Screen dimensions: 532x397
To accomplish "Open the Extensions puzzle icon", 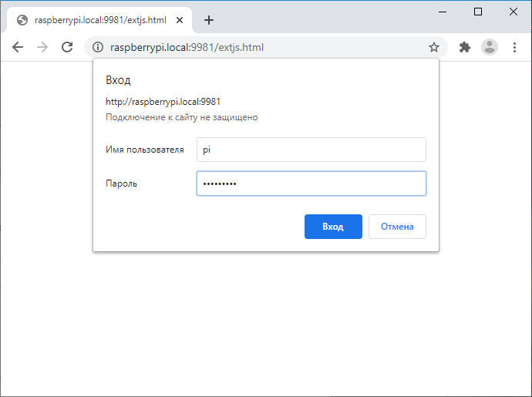I will coord(464,47).
